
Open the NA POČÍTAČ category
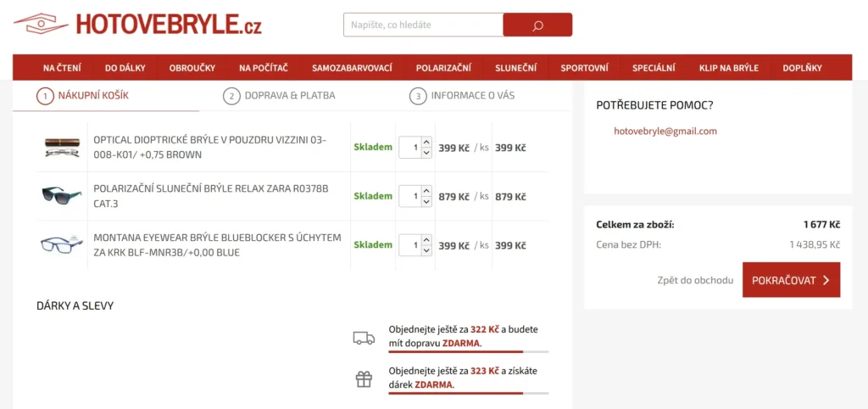tap(264, 68)
